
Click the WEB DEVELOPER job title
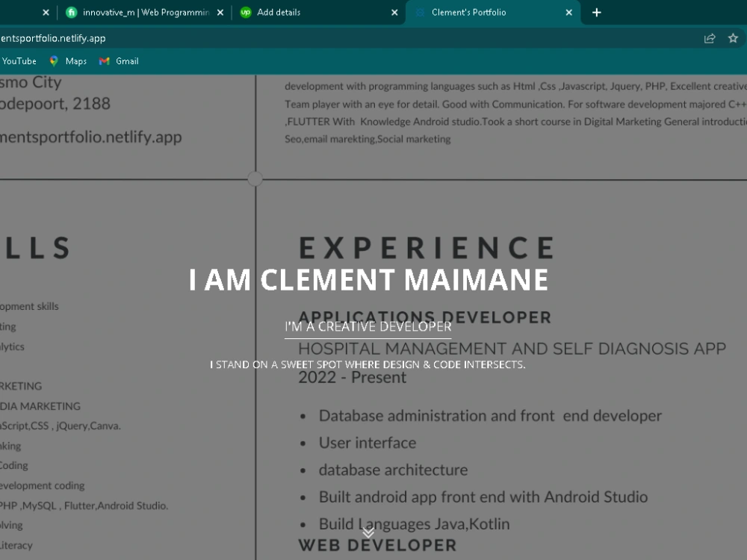tap(377, 545)
